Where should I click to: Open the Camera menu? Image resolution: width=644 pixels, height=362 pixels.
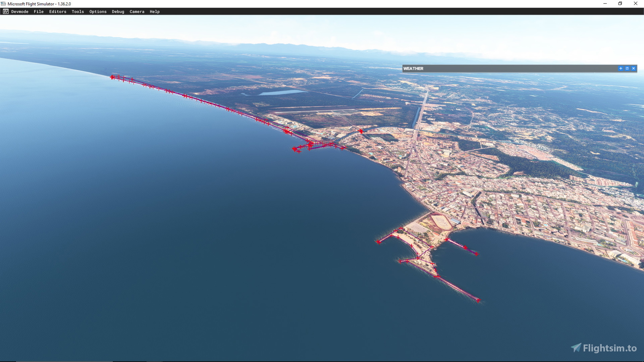pyautogui.click(x=137, y=11)
